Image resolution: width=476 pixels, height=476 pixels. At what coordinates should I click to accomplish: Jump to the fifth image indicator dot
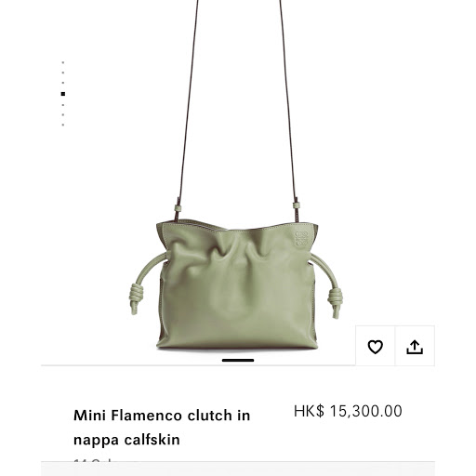(x=63, y=105)
